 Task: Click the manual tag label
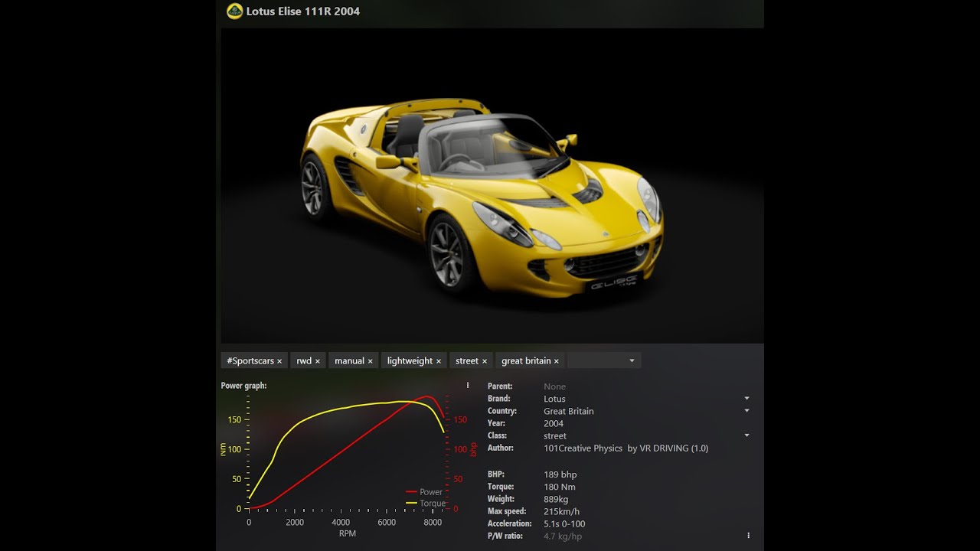349,360
